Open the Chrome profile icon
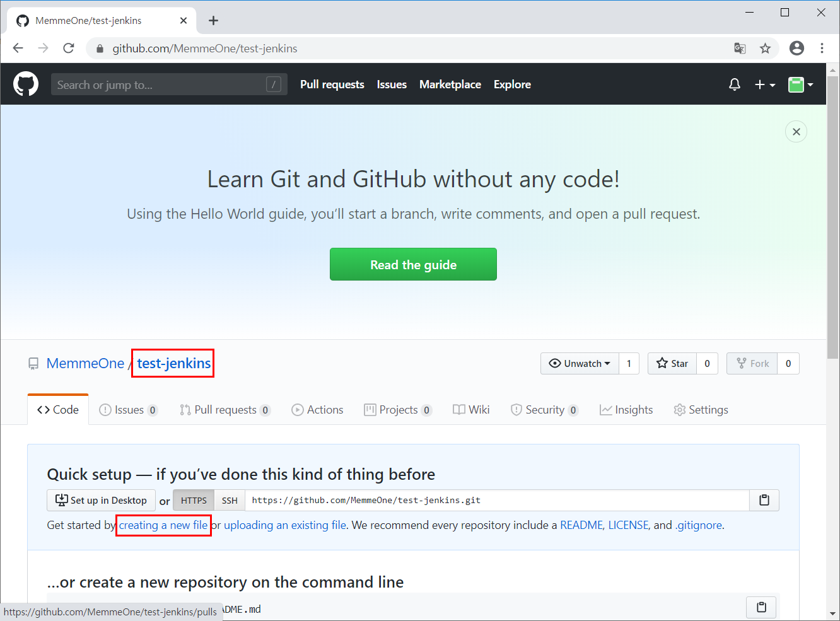 tap(797, 49)
